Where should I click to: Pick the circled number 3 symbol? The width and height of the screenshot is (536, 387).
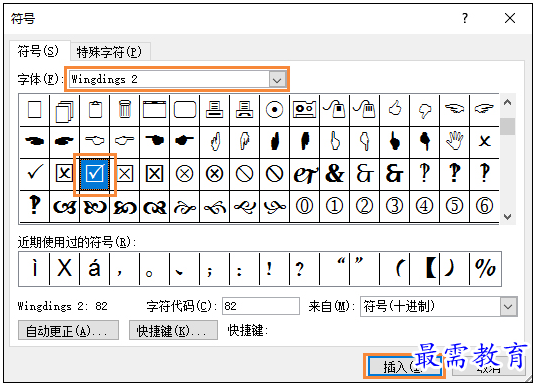tap(395, 206)
